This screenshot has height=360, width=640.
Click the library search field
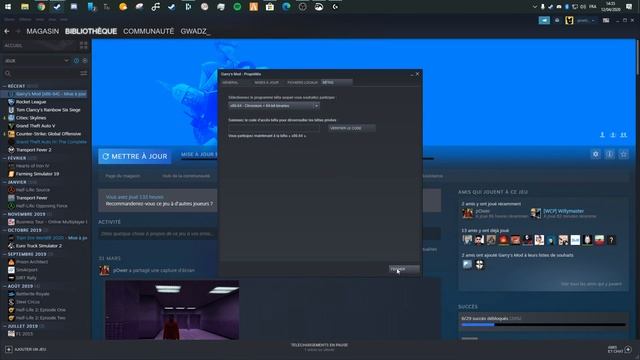pos(41,73)
